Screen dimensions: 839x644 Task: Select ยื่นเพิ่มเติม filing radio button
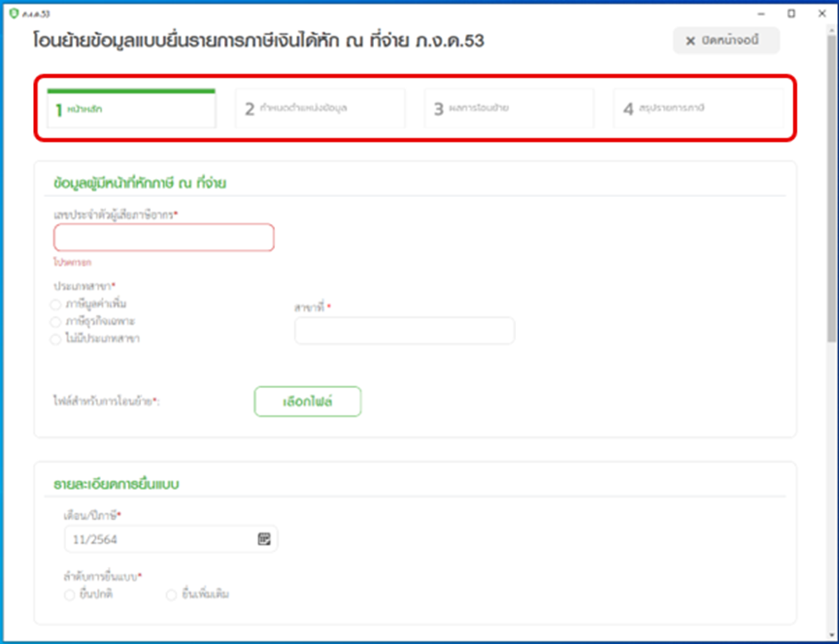coord(171,595)
